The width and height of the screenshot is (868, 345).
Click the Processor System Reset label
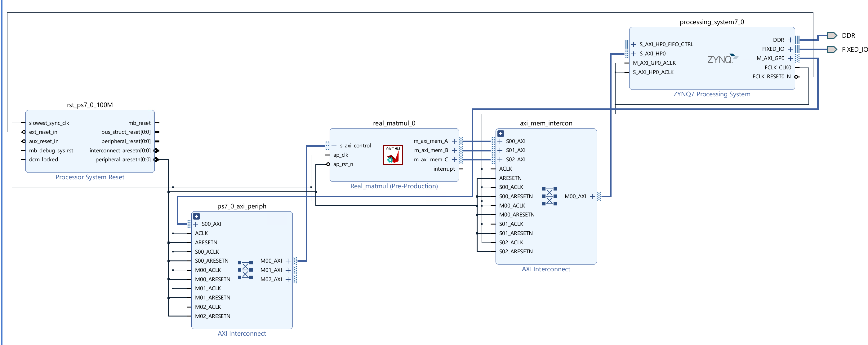90,177
